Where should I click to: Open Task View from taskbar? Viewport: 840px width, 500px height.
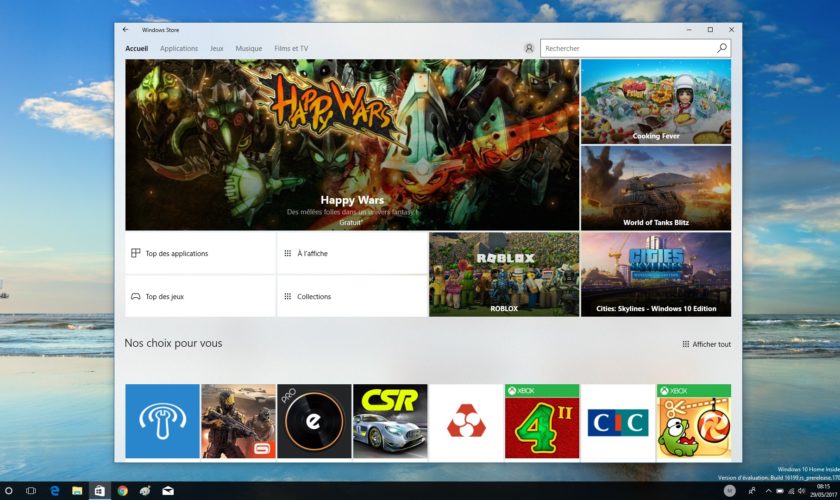pos(31,490)
